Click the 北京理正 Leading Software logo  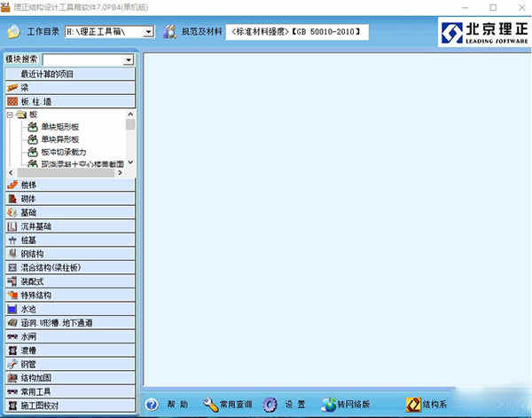[x=484, y=32]
